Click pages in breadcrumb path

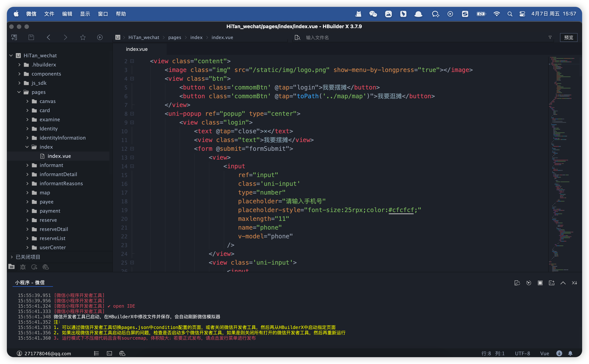click(x=175, y=37)
